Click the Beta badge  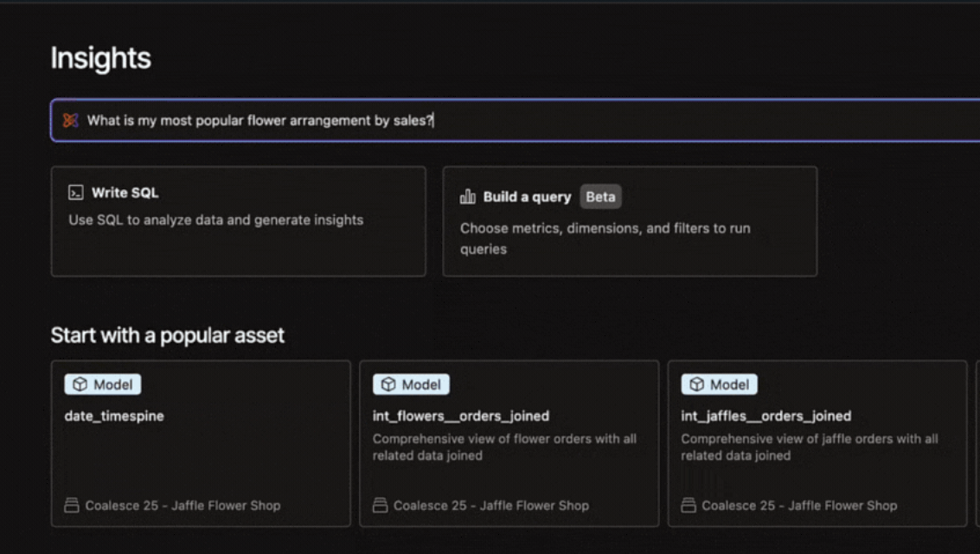tap(600, 197)
